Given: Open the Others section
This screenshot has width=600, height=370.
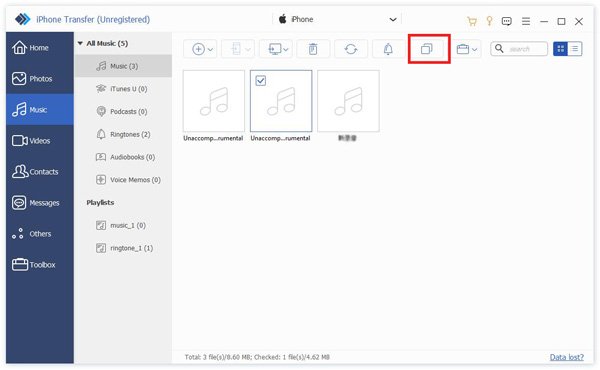Looking at the screenshot, I should click(x=40, y=234).
